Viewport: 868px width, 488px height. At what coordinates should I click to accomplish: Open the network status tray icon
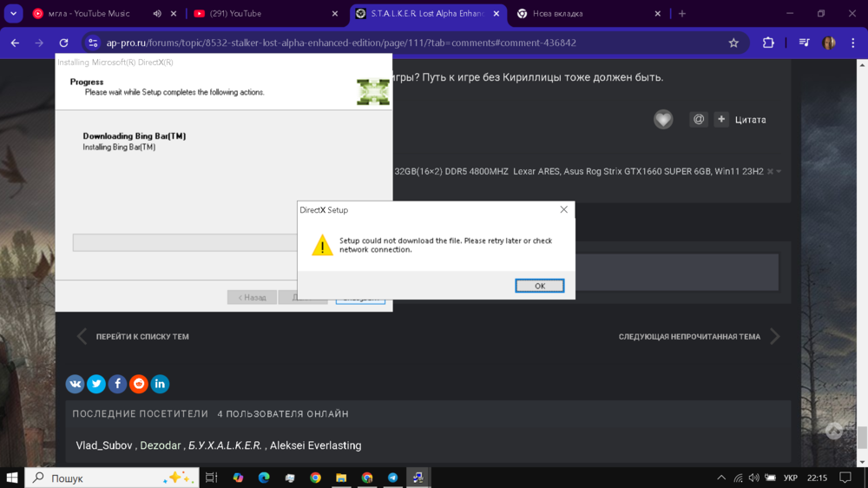coord(739,478)
